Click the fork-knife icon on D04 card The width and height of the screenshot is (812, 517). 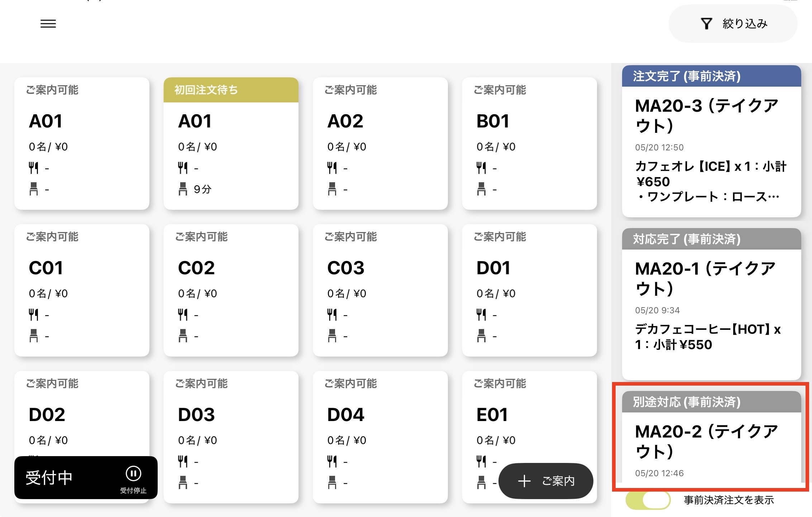tap(332, 461)
